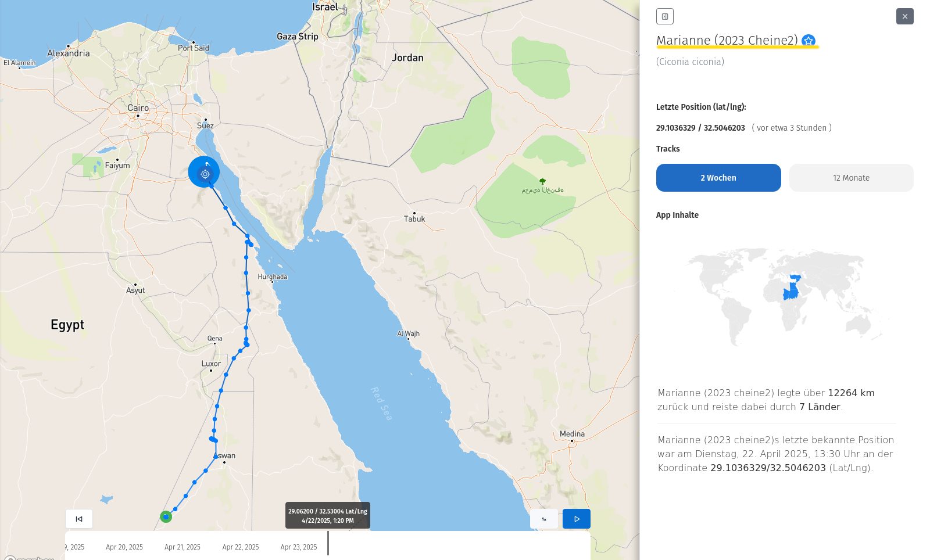
Task: Click the timeline playhead position marker
Action: tap(328, 543)
